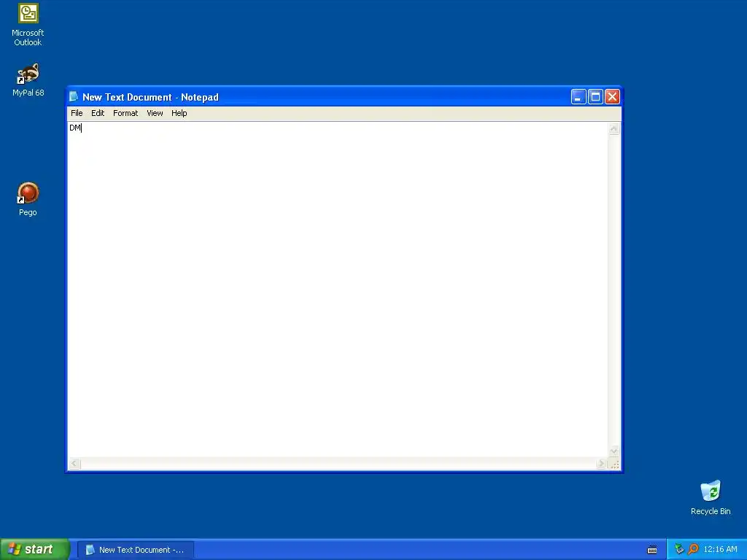Select the Recycle Bin icon
The height and width of the screenshot is (560, 747).
[x=711, y=497]
